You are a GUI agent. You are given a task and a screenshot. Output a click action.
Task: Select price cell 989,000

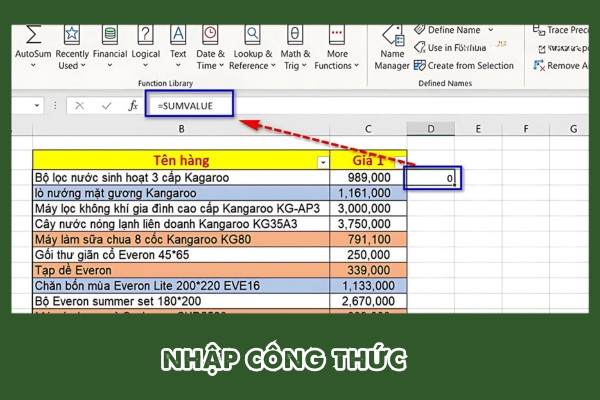368,178
